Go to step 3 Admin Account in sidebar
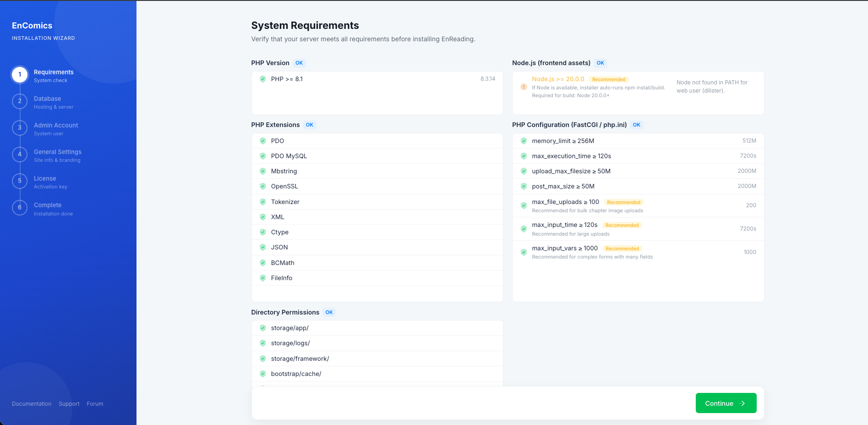This screenshot has width=868, height=425. (x=45, y=128)
